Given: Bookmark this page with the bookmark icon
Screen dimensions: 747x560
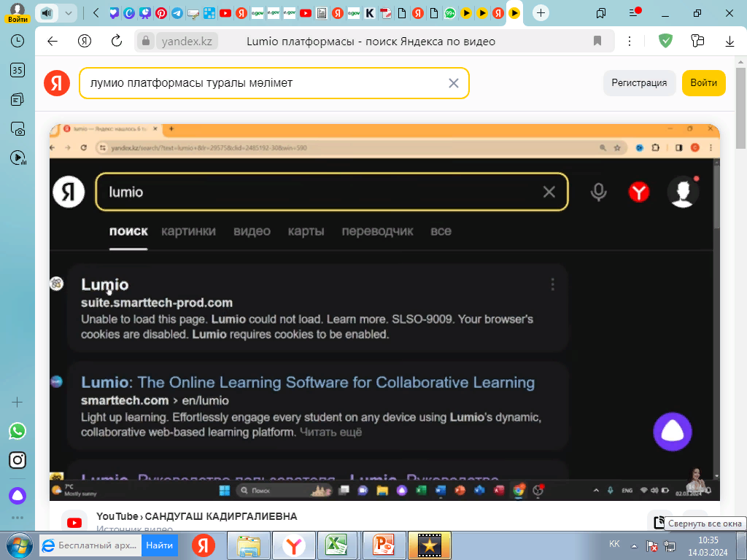Looking at the screenshot, I should pyautogui.click(x=597, y=42).
